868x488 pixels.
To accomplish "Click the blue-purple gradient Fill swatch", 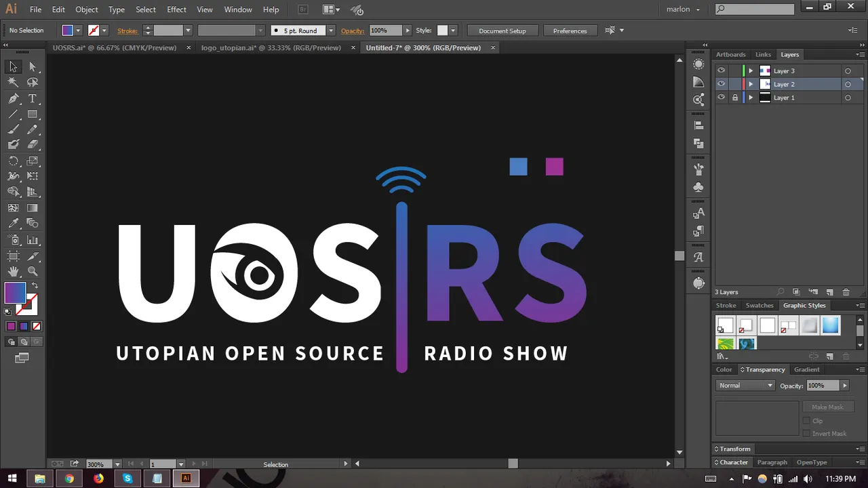I will tap(15, 292).
